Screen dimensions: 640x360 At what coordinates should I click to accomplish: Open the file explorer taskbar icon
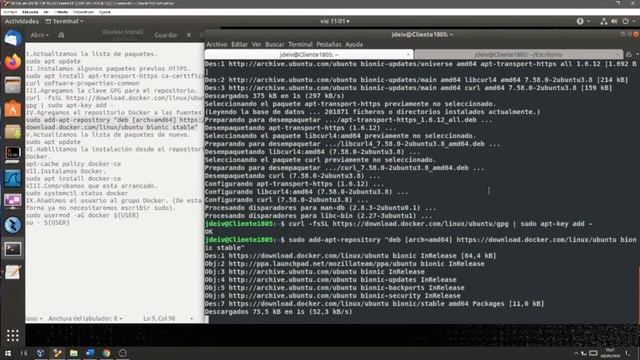(x=73, y=353)
